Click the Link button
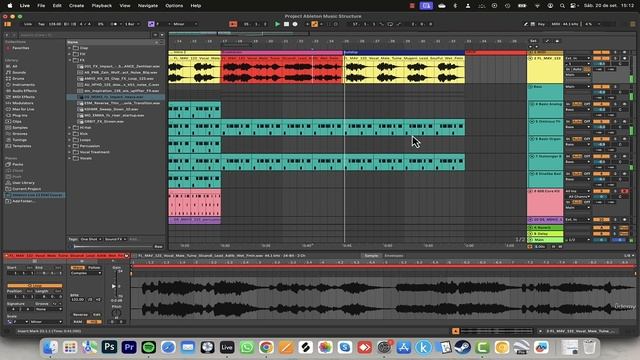This screenshot has height=360, width=640. click(x=28, y=24)
